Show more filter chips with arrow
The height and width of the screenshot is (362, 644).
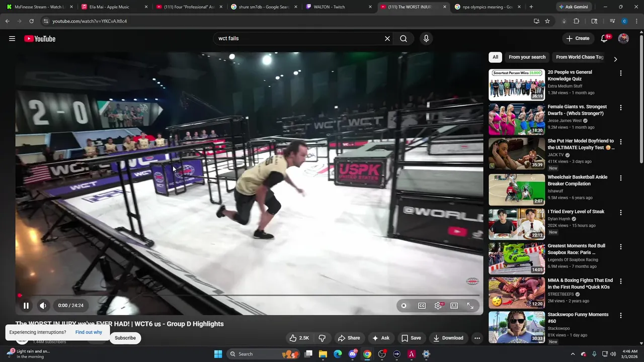pyautogui.click(x=615, y=59)
